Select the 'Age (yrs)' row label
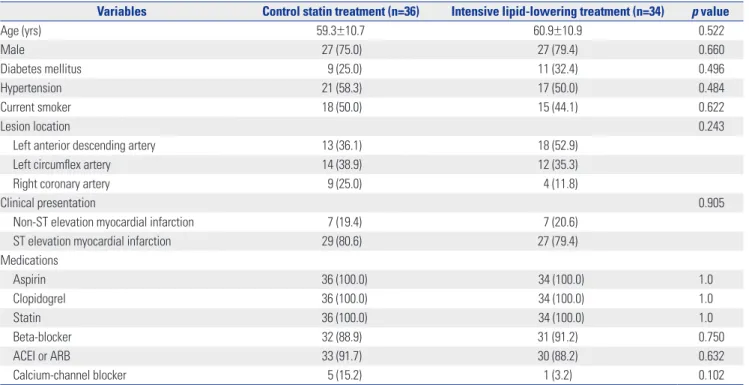This screenshot has width=749, height=385. pyautogui.click(x=21, y=31)
